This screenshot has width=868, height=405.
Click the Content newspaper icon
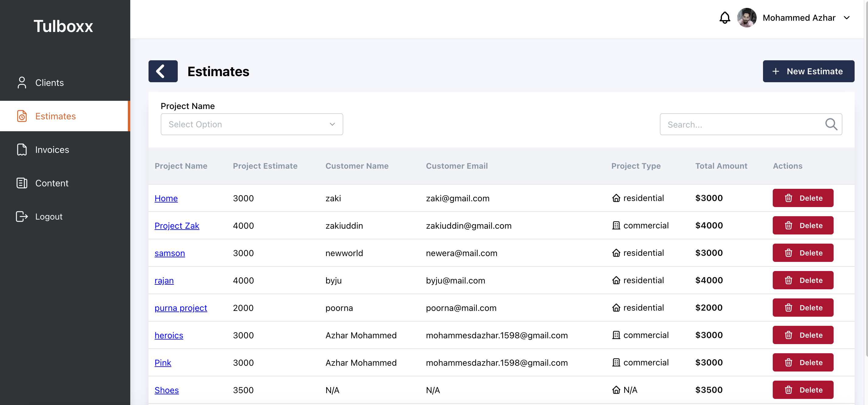pyautogui.click(x=22, y=183)
